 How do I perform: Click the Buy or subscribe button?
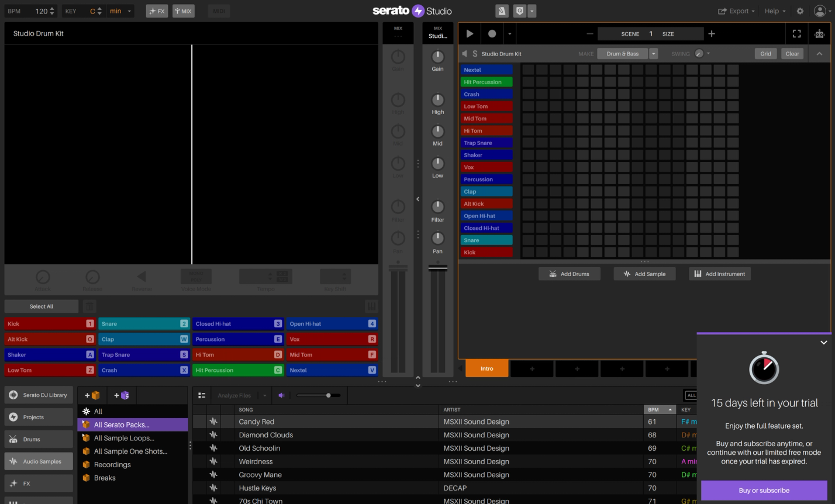coord(764,491)
